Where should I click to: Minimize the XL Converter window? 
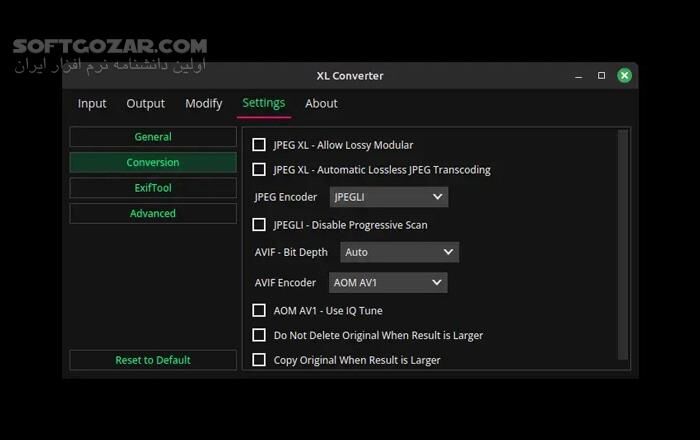pyautogui.click(x=579, y=76)
